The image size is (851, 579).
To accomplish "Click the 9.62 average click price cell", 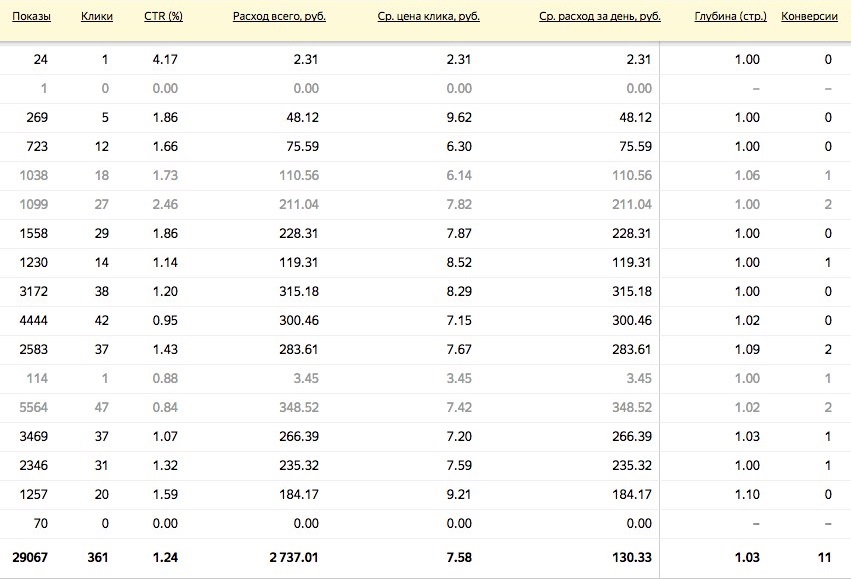I will click(x=458, y=118).
